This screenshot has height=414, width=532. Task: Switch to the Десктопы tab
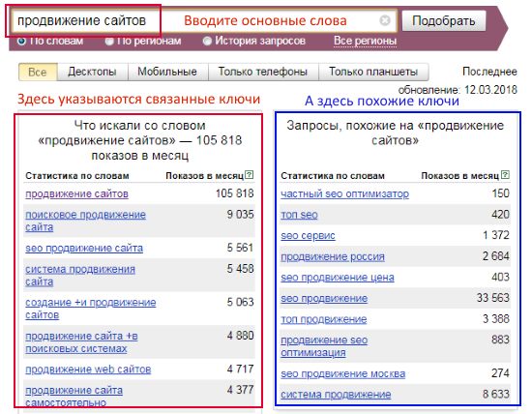[x=92, y=72]
